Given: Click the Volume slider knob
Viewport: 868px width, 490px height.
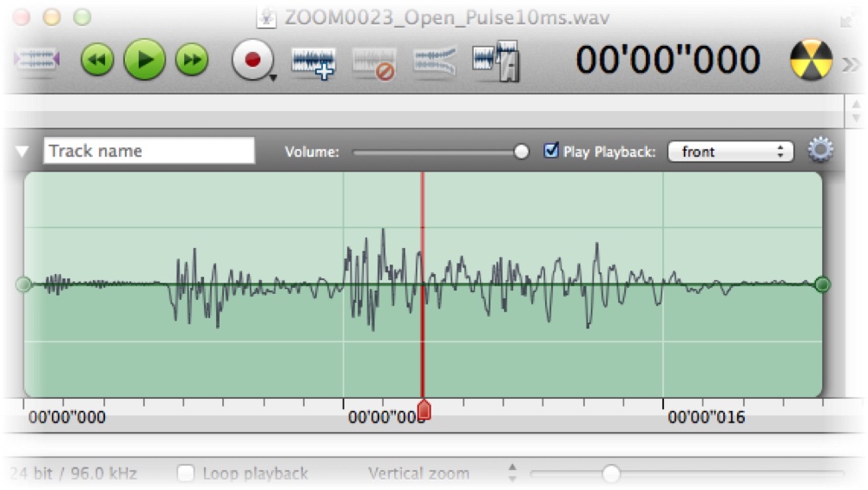Looking at the screenshot, I should [521, 152].
